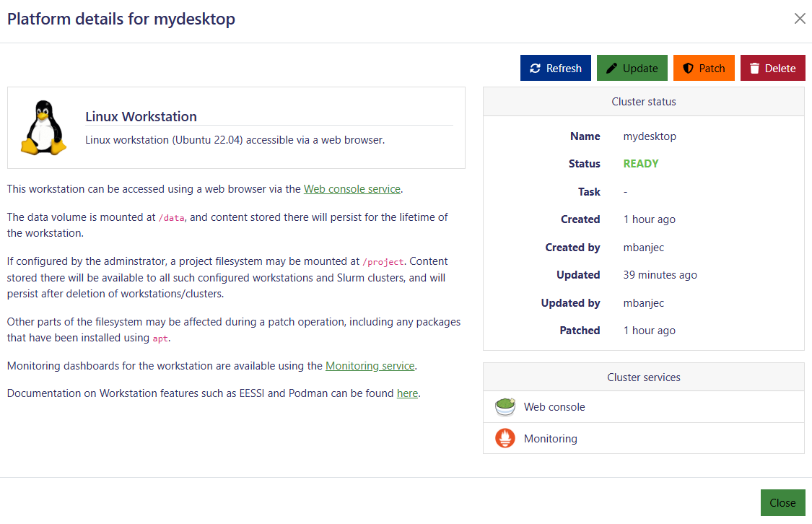The image size is (812, 524).
Task: Select Web console text in Cluster services
Action: [x=554, y=407]
